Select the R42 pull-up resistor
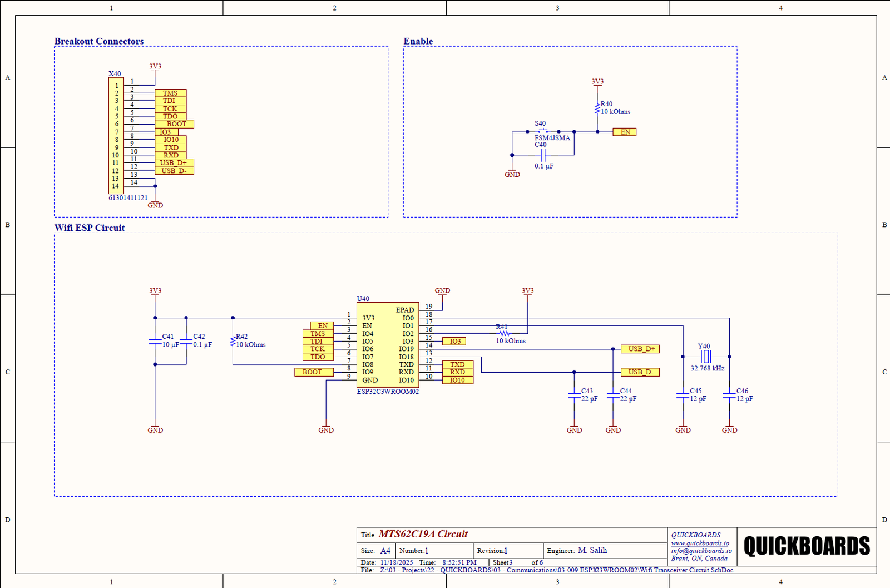The image size is (890, 588). pyautogui.click(x=233, y=341)
